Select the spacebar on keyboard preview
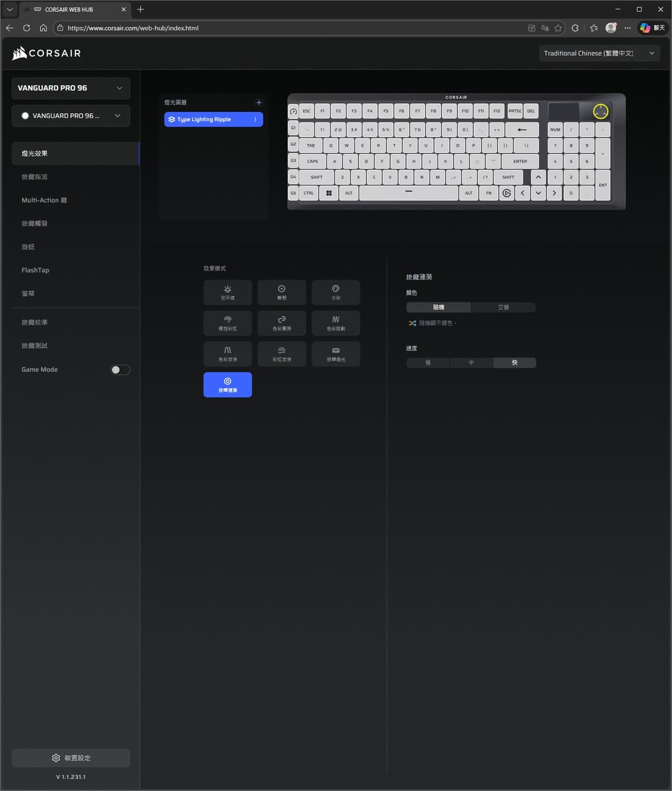This screenshot has height=791, width=672. 409,193
